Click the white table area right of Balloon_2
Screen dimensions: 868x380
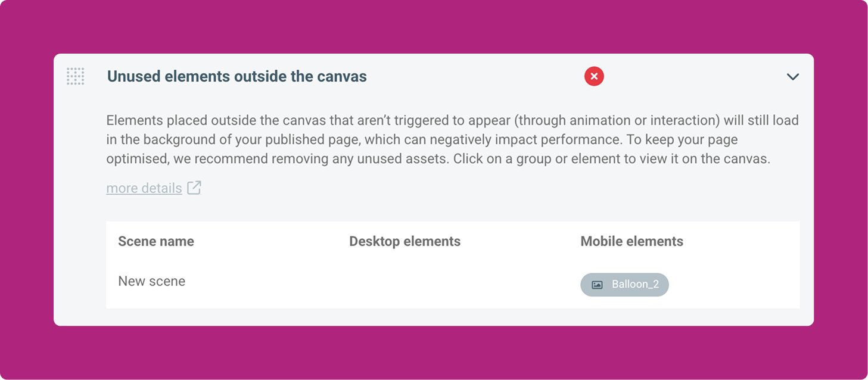734,285
